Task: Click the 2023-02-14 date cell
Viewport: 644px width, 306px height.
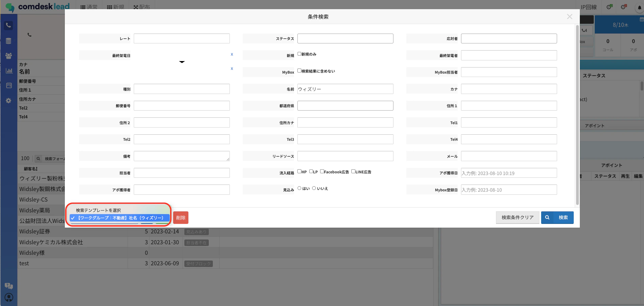Action: tap(165, 231)
